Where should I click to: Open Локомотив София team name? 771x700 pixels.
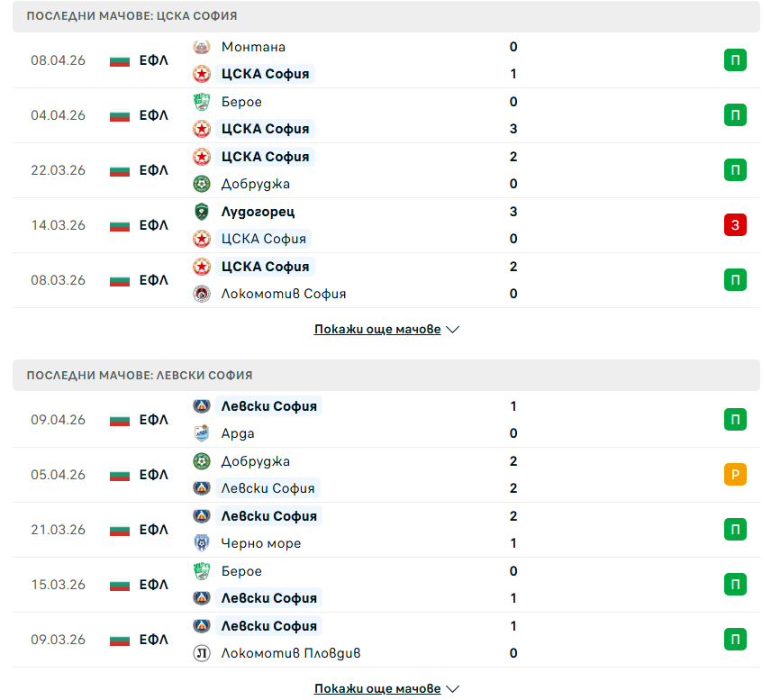[283, 294]
